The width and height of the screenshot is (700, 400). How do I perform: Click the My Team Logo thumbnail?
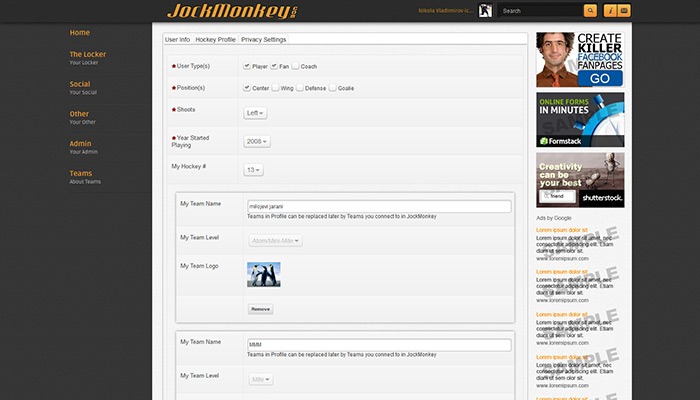263,274
